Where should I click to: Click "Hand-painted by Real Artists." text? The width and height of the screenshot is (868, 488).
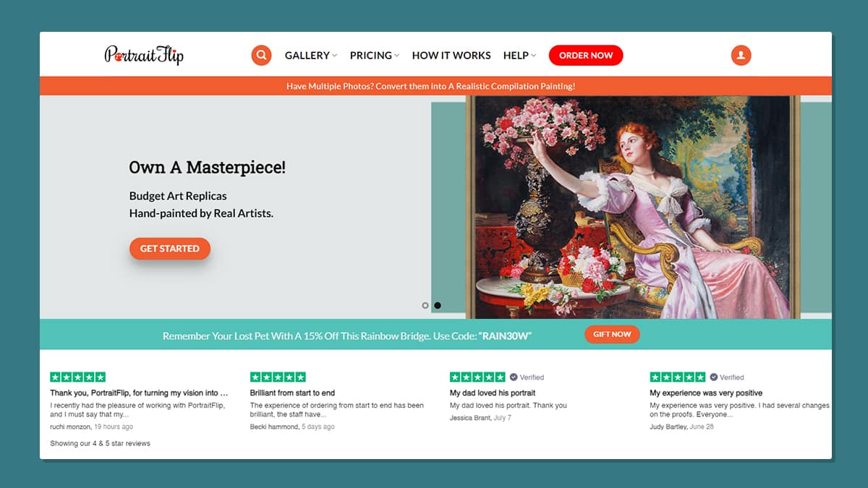click(x=201, y=213)
